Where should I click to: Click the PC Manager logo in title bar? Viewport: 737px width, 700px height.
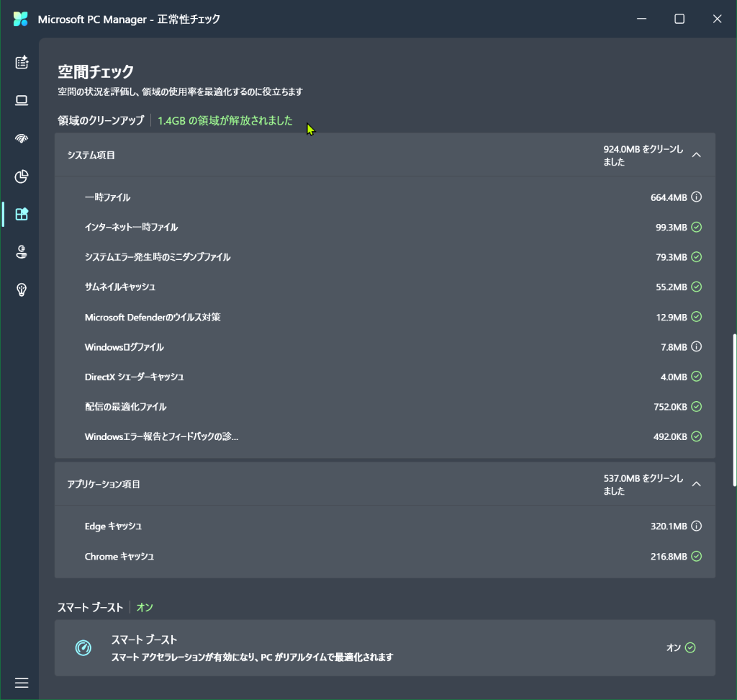point(20,19)
